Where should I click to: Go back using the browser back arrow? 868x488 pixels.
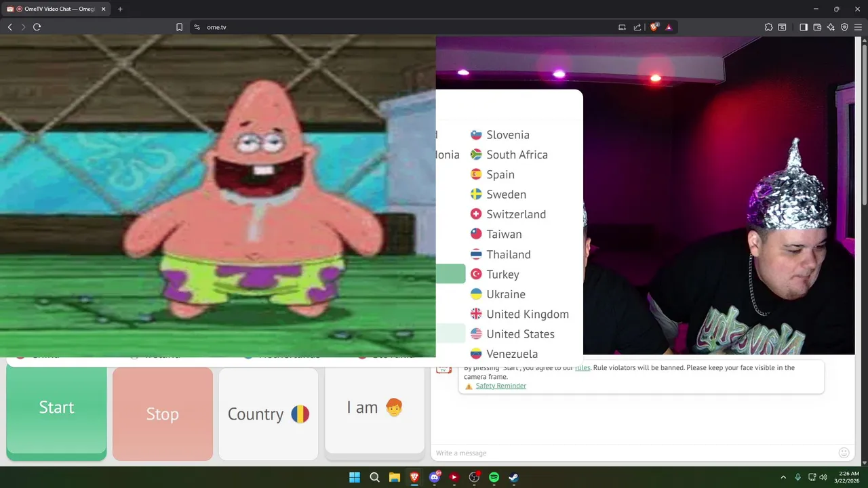pyautogui.click(x=9, y=27)
